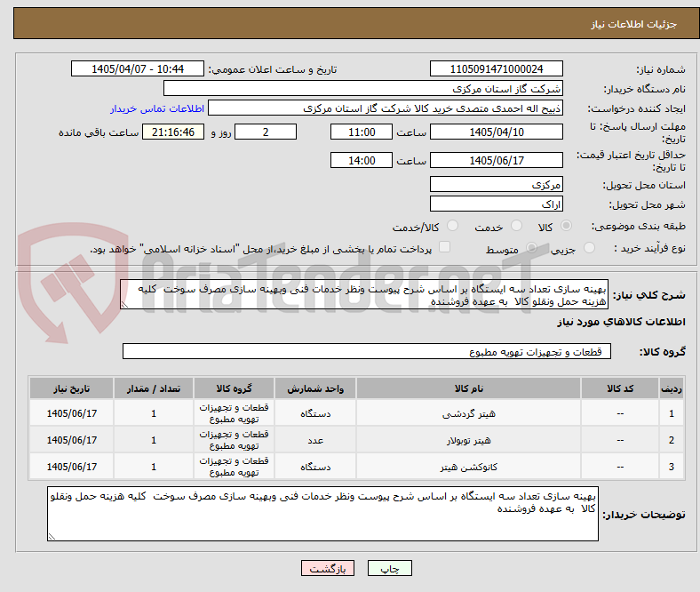Screen dimensions: 700x592
Task: Click the نام کالا column header
Action: pos(468,388)
